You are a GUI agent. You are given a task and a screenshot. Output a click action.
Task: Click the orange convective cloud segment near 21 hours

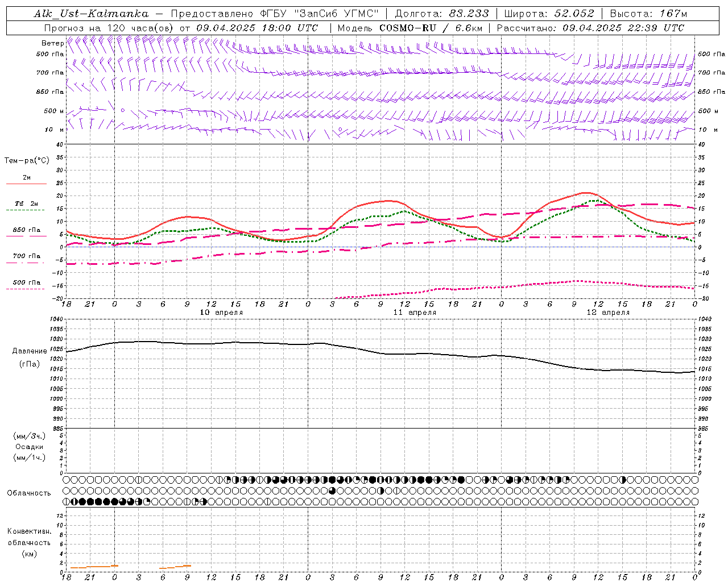[x=94, y=567]
